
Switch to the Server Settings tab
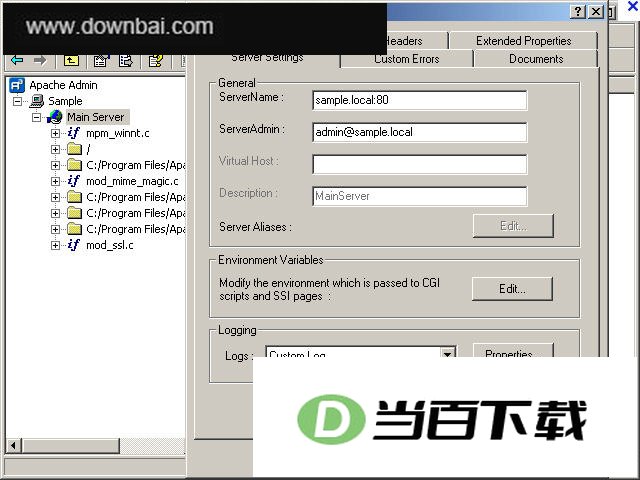coord(267,59)
